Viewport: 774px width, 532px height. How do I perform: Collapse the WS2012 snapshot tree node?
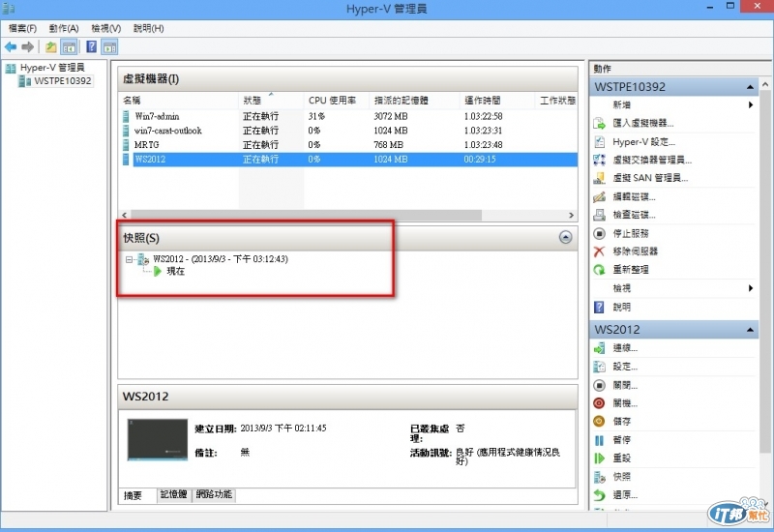click(x=129, y=259)
